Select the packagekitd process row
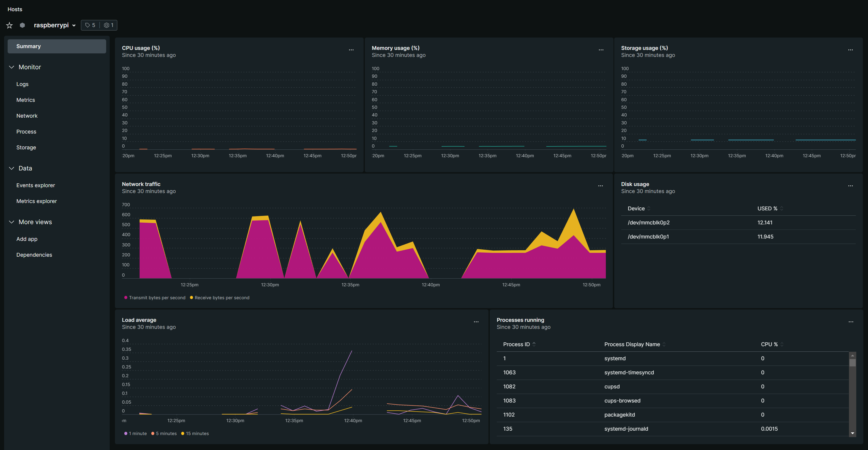 pos(672,415)
